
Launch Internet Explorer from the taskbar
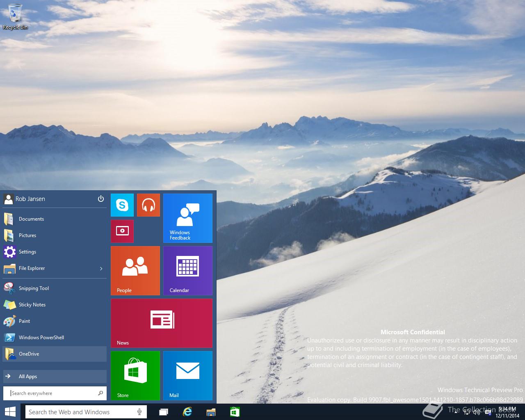(187, 412)
